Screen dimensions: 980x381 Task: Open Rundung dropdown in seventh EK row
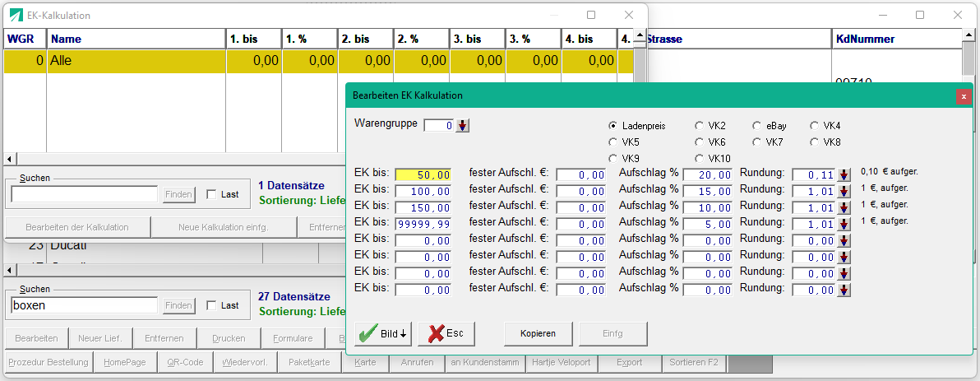(844, 273)
